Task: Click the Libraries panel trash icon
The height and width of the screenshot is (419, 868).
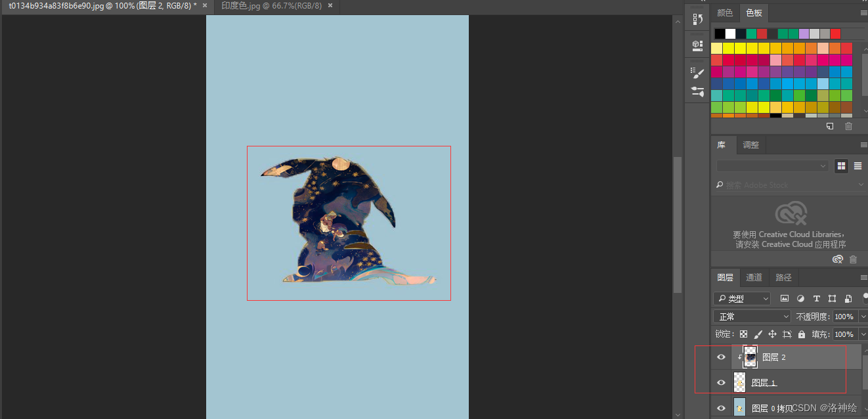Action: point(853,259)
